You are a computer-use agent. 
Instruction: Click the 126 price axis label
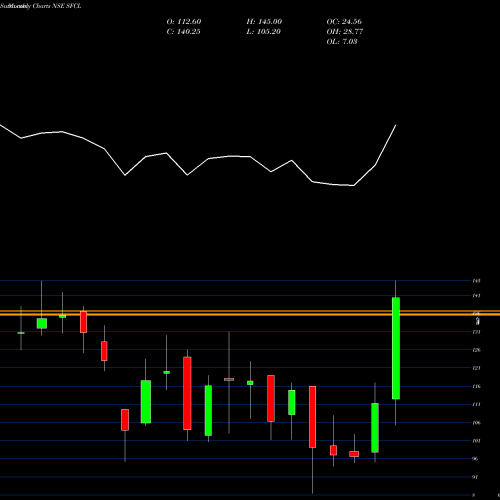click(476, 350)
